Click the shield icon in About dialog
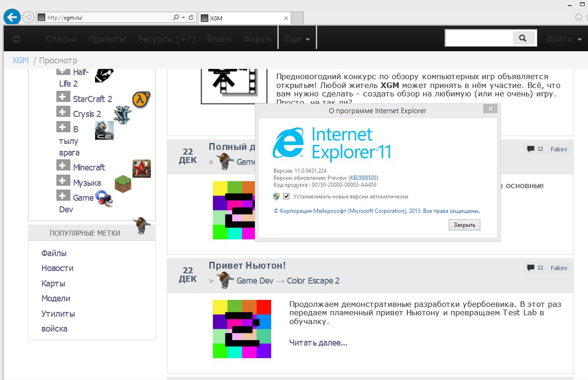This screenshot has width=588, height=380. tap(276, 197)
